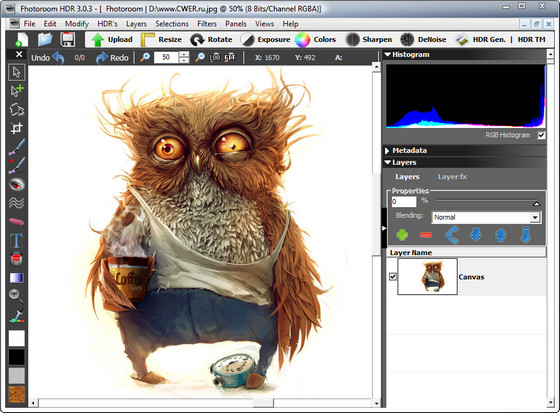Open the Modify menu
The image size is (560, 413).
[77, 24]
